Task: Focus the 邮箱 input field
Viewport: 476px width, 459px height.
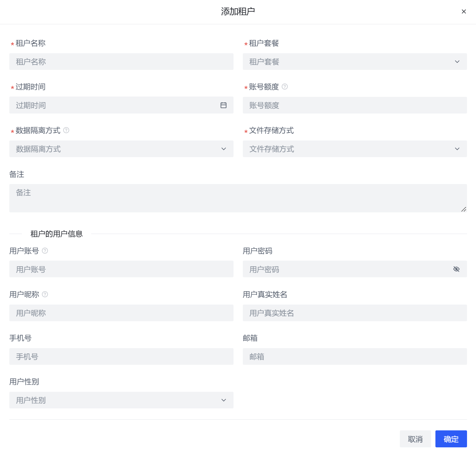Action: tap(355, 356)
